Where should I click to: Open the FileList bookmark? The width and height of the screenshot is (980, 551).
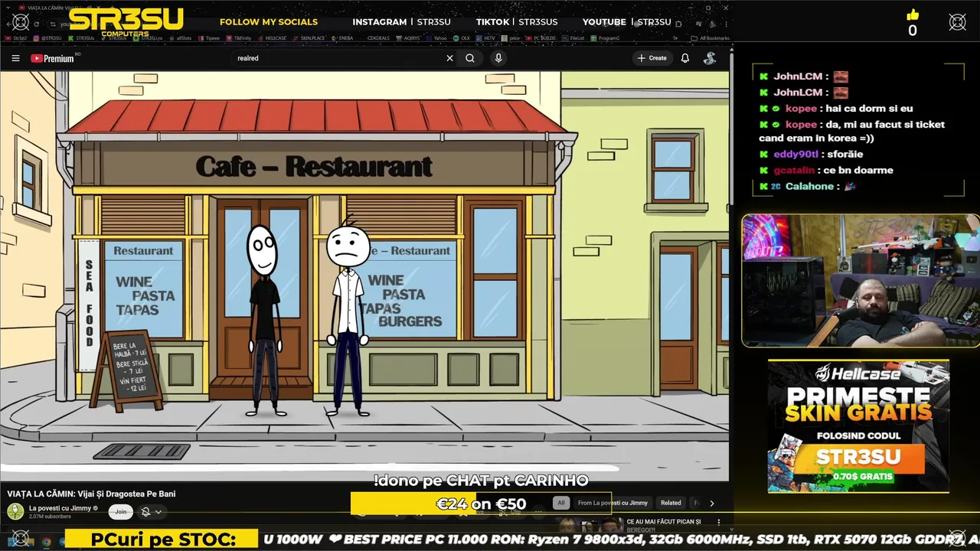[x=574, y=37]
